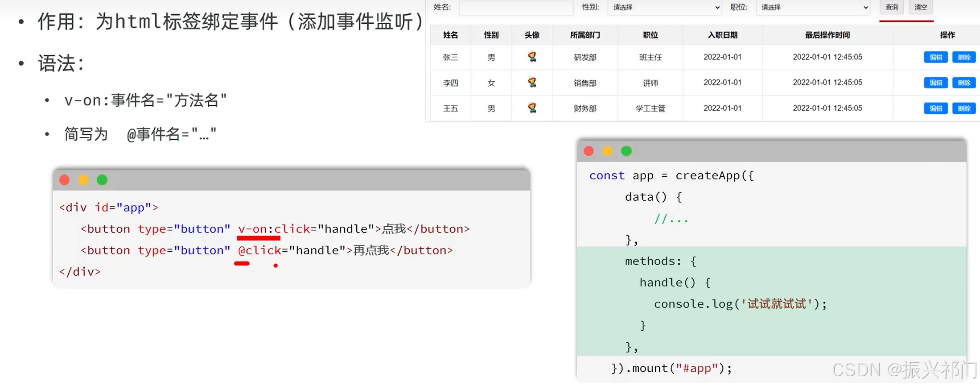Click 王五's avatar icon
980x386 pixels.
point(532,108)
